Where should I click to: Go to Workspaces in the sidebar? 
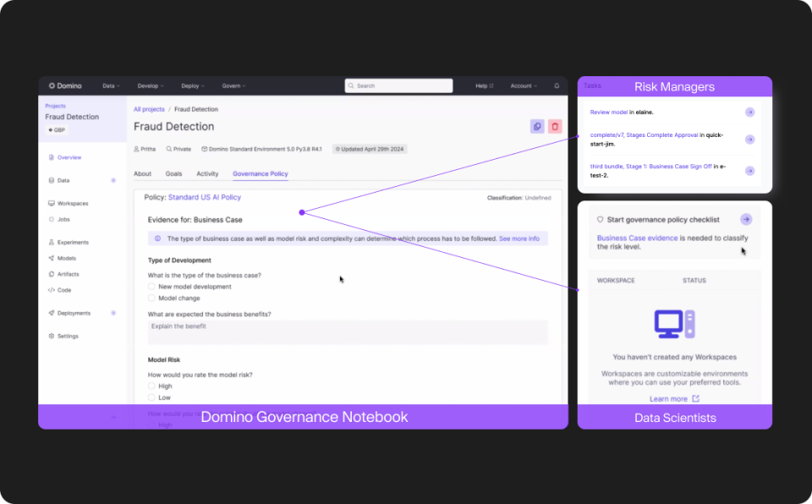(x=69, y=204)
